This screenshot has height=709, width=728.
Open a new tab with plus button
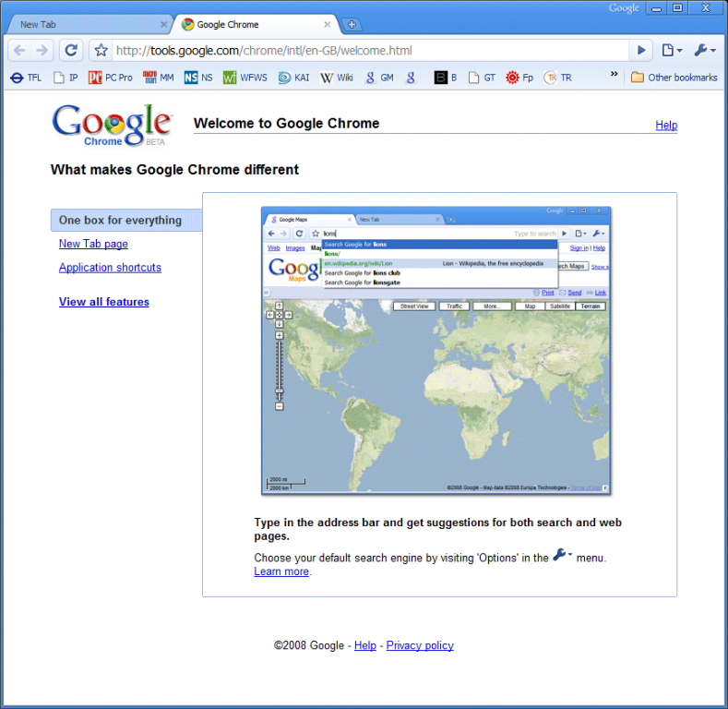[352, 25]
